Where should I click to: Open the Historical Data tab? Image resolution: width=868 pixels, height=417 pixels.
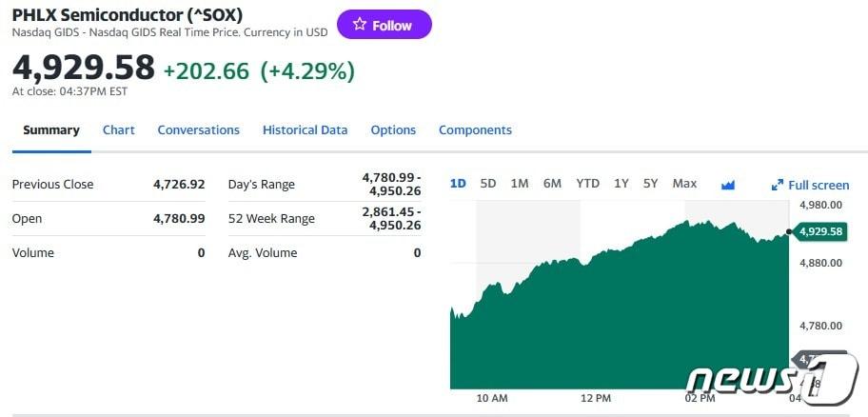click(305, 129)
